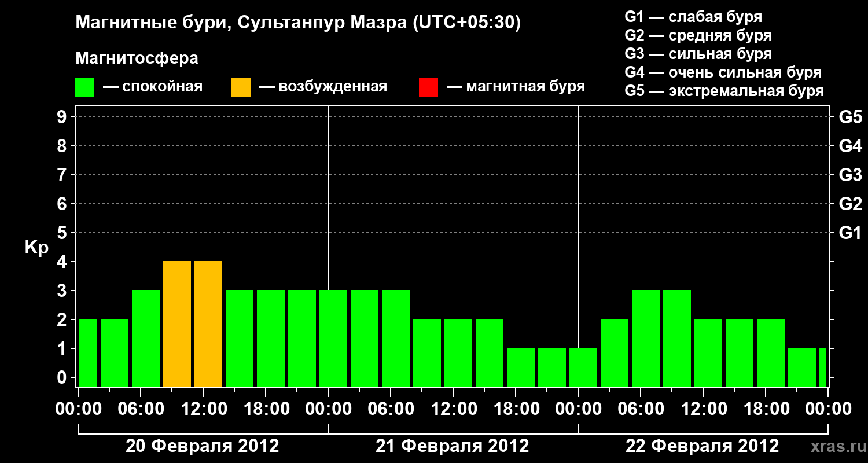This screenshot has height=463, width=868.
Task: Click the '20 Февраля 2012' date label
Action: point(203,446)
